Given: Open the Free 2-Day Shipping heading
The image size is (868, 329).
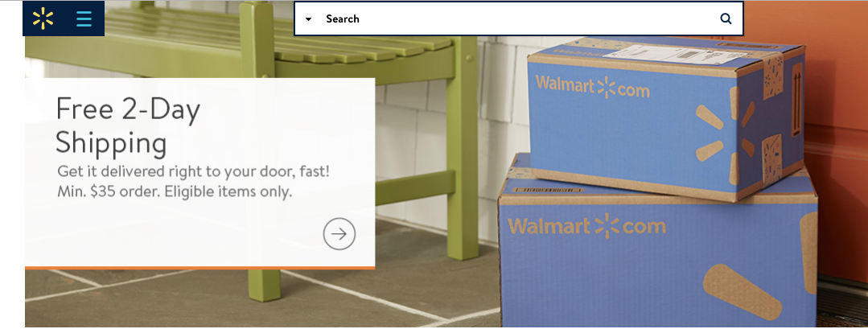Looking at the screenshot, I should tap(128, 125).
